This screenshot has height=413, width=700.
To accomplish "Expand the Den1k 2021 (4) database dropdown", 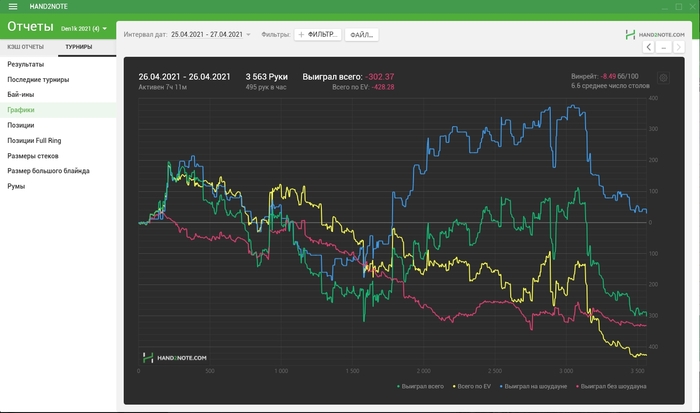I will point(84,29).
